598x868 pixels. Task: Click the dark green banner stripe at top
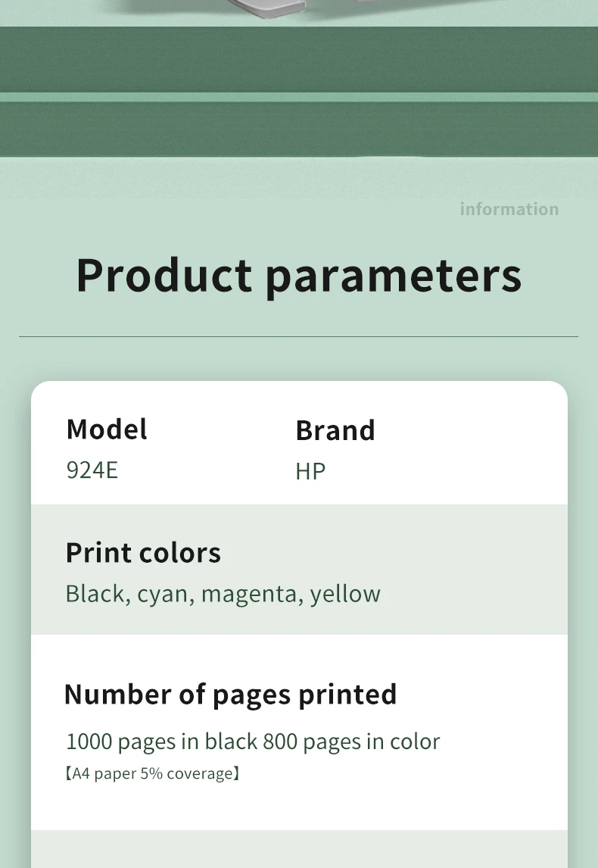click(298, 59)
